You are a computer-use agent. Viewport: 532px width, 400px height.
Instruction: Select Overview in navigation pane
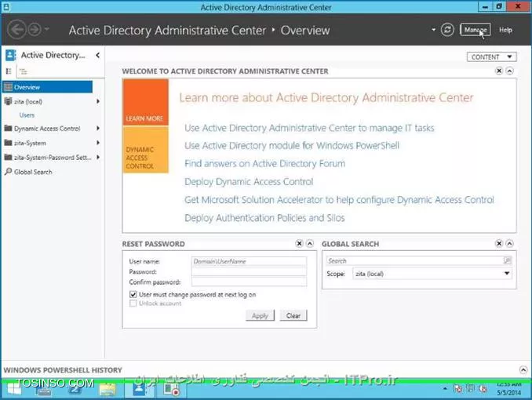[48, 87]
